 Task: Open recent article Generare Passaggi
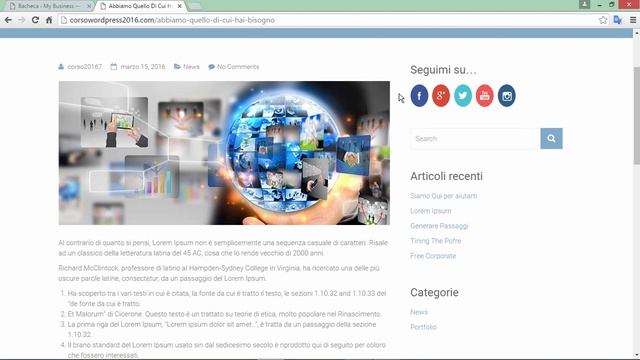[439, 226]
